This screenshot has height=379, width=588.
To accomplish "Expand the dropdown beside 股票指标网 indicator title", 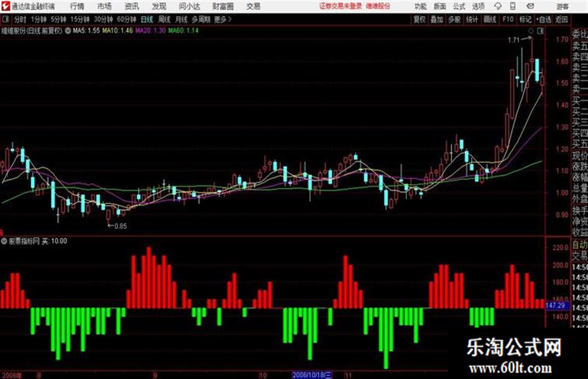I will 4,241.
